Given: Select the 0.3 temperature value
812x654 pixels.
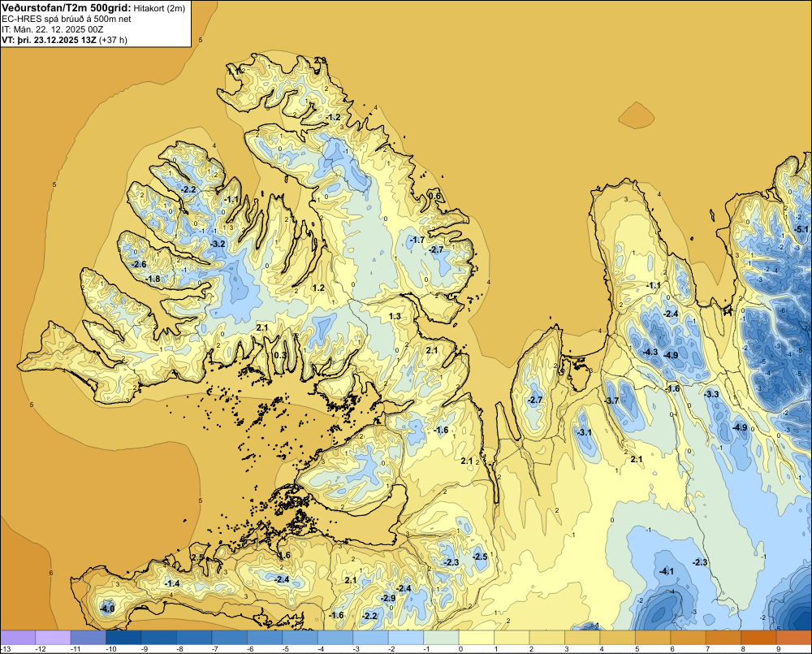Looking at the screenshot, I should pos(279,355).
